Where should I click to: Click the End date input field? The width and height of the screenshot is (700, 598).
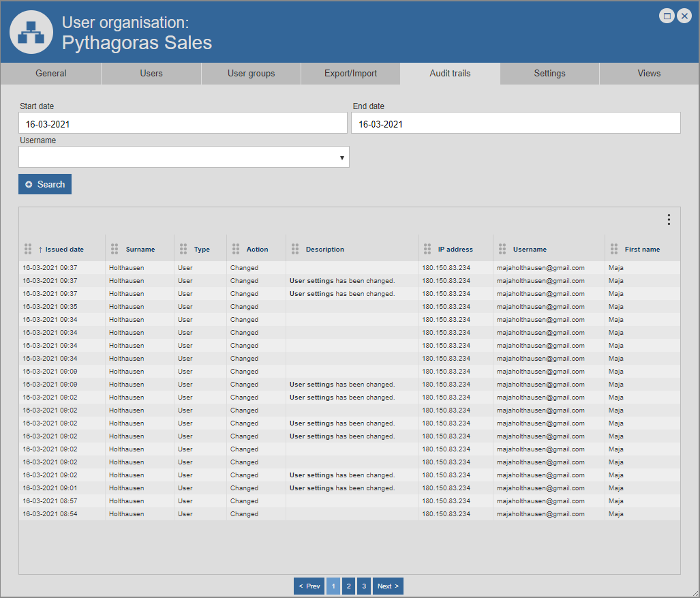click(516, 123)
